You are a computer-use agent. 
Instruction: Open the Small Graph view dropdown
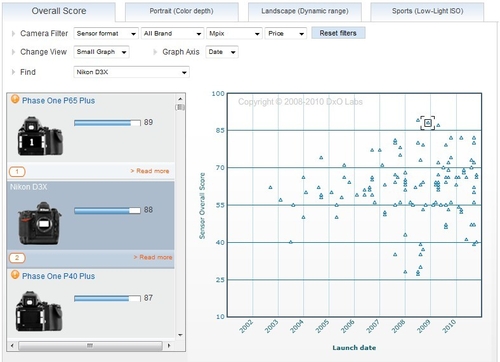[101, 52]
